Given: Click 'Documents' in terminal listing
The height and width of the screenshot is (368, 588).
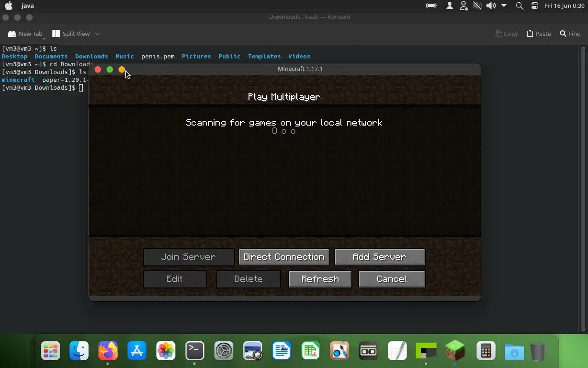Looking at the screenshot, I should pos(51,56).
